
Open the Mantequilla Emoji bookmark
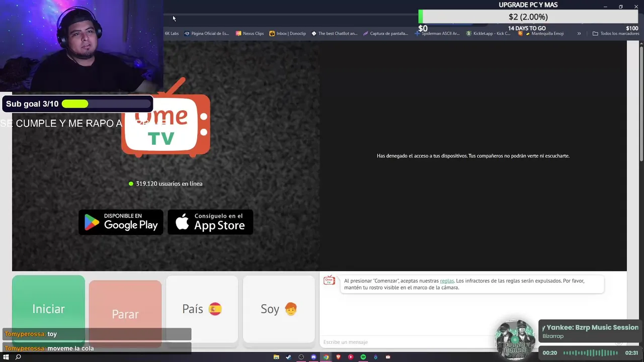[x=541, y=33]
